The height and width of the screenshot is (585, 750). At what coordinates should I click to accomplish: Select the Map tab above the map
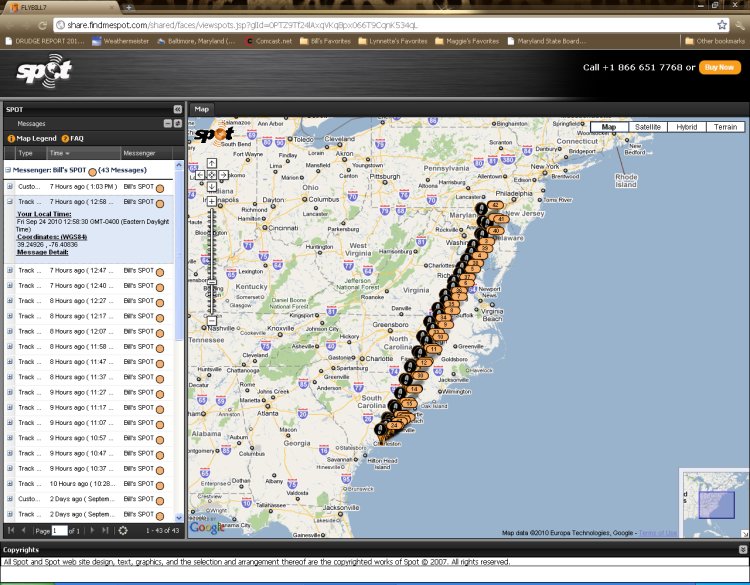201,109
